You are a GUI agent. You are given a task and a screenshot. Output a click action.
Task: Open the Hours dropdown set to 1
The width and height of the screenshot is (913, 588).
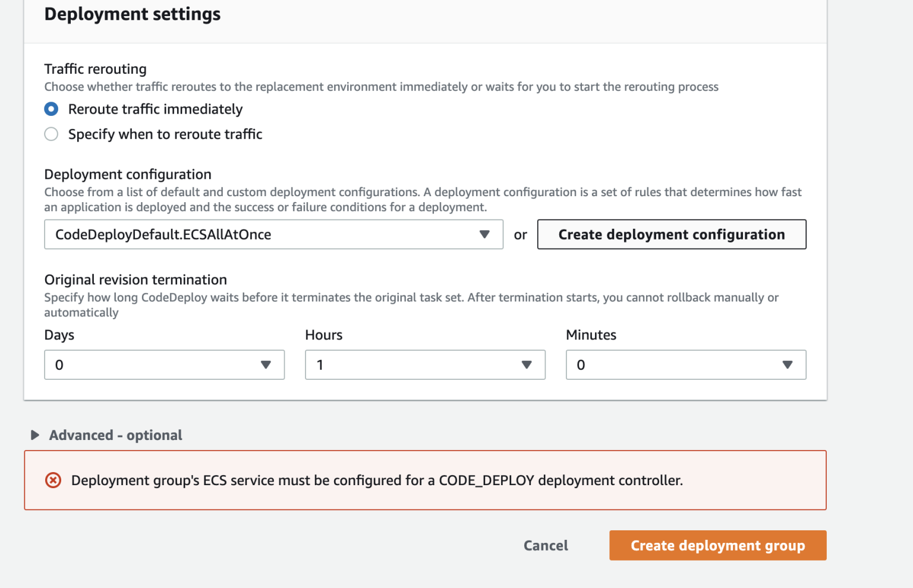[x=425, y=364]
